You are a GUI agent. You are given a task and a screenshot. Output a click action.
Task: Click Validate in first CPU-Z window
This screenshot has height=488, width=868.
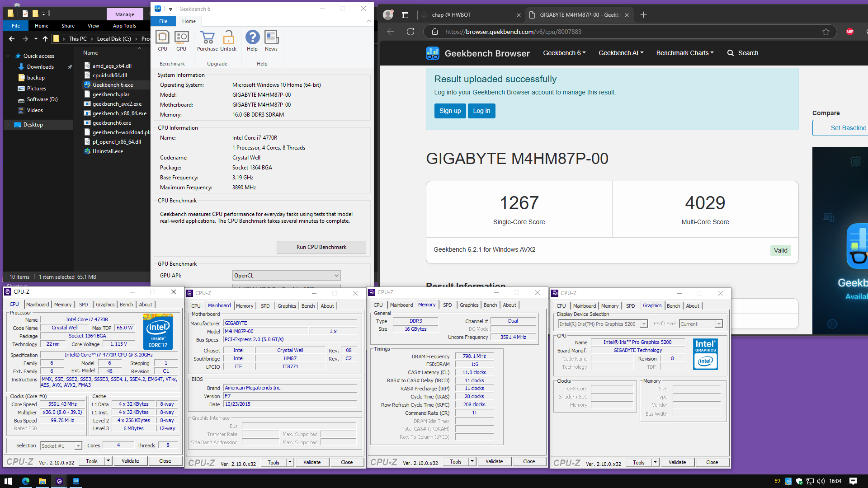pyautogui.click(x=130, y=461)
